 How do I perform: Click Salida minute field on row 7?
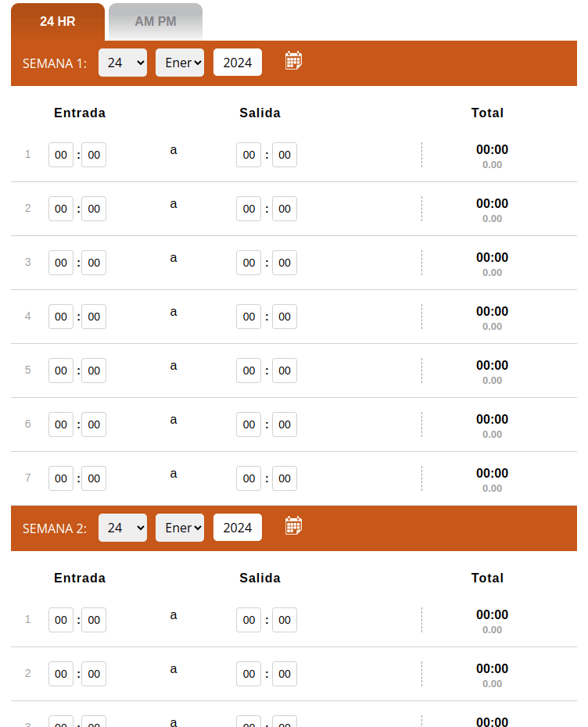(x=284, y=478)
